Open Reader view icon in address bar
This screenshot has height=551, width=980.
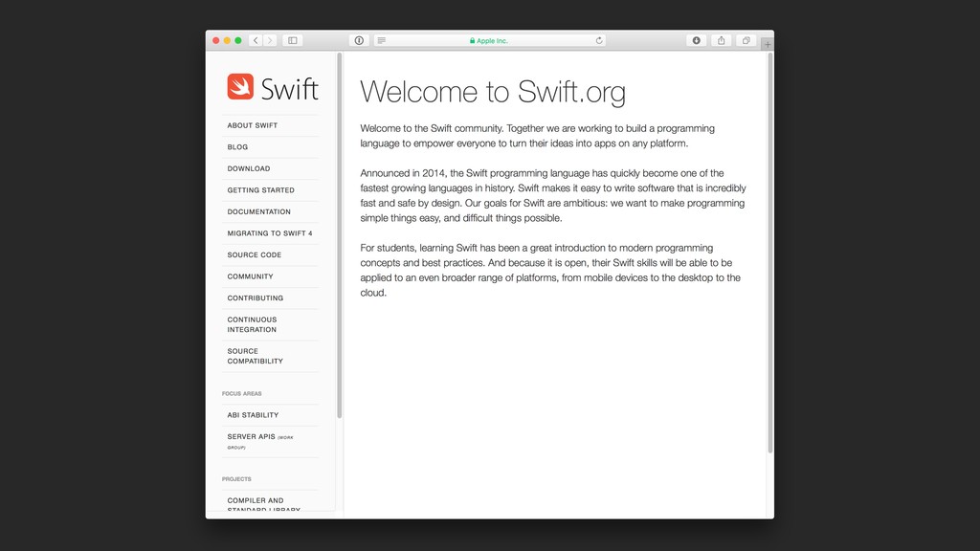[x=381, y=40]
